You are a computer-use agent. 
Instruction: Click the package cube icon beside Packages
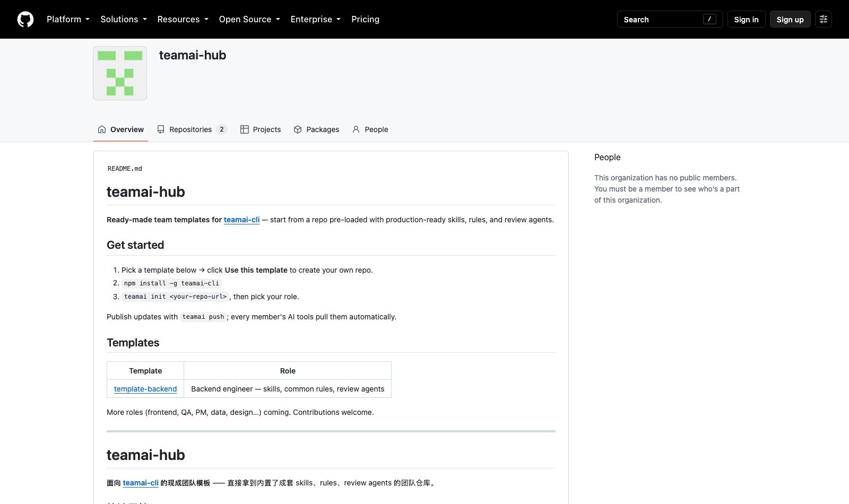pyautogui.click(x=298, y=129)
